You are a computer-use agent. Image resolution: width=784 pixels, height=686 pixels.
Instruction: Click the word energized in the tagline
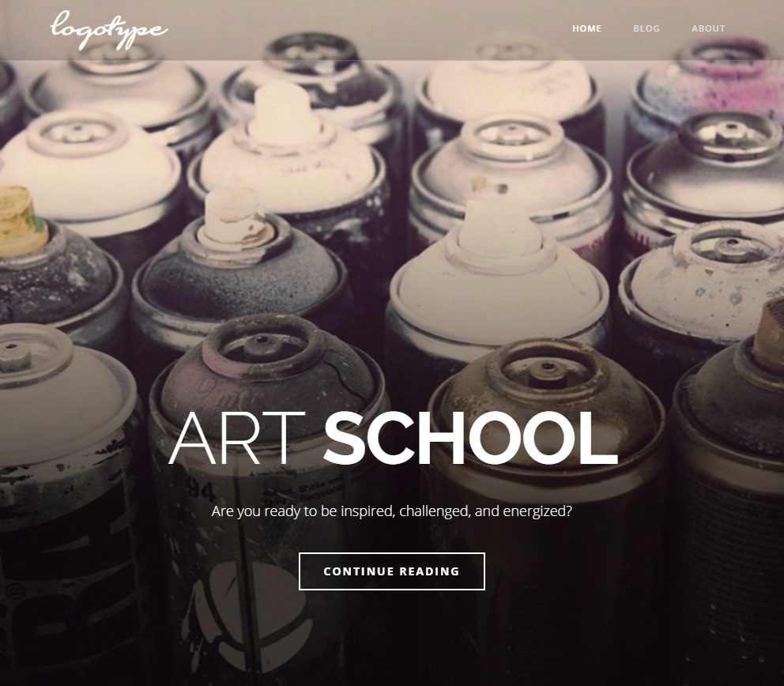(x=537, y=511)
